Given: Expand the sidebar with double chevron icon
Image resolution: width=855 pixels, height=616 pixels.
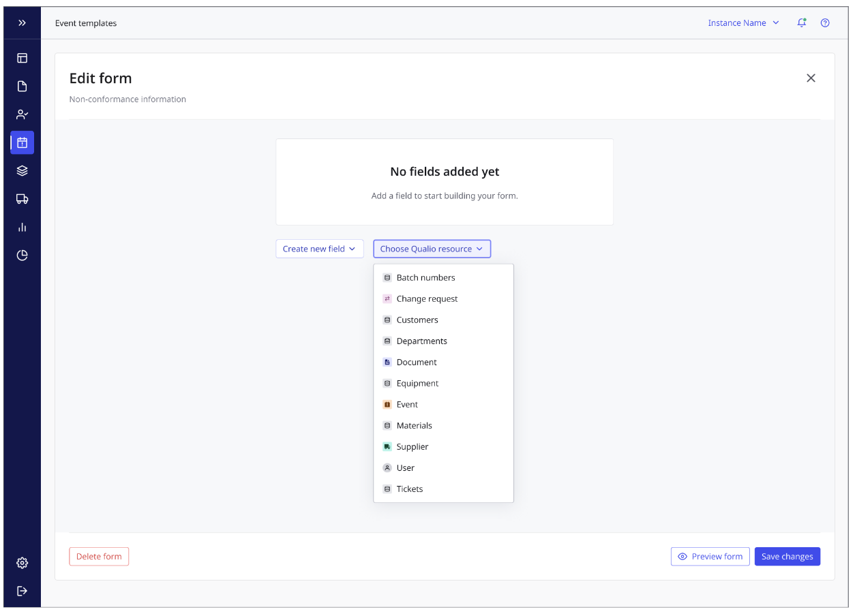Looking at the screenshot, I should click(22, 23).
